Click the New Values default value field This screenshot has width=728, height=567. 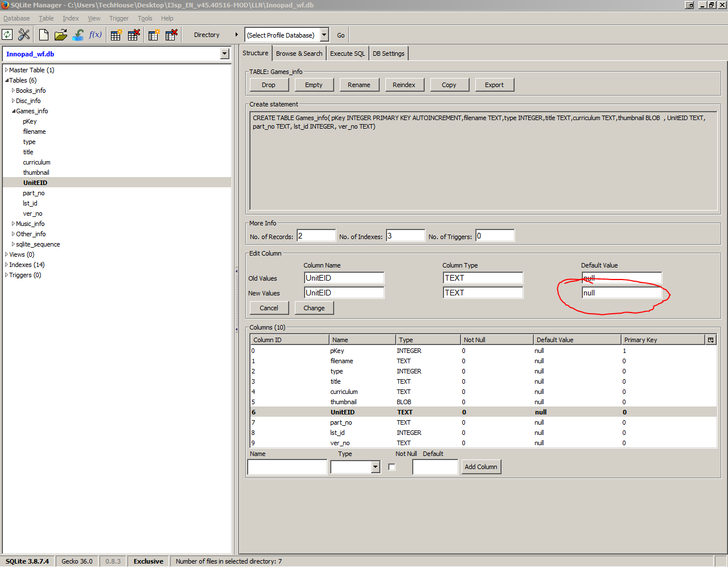pos(622,293)
